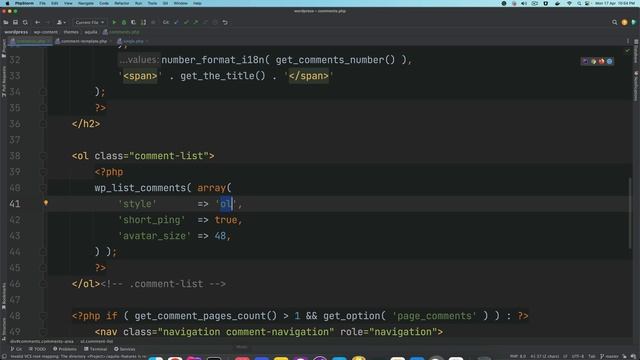Click the Open folder toolbar icon
The image size is (640, 360).
(x=6, y=22)
